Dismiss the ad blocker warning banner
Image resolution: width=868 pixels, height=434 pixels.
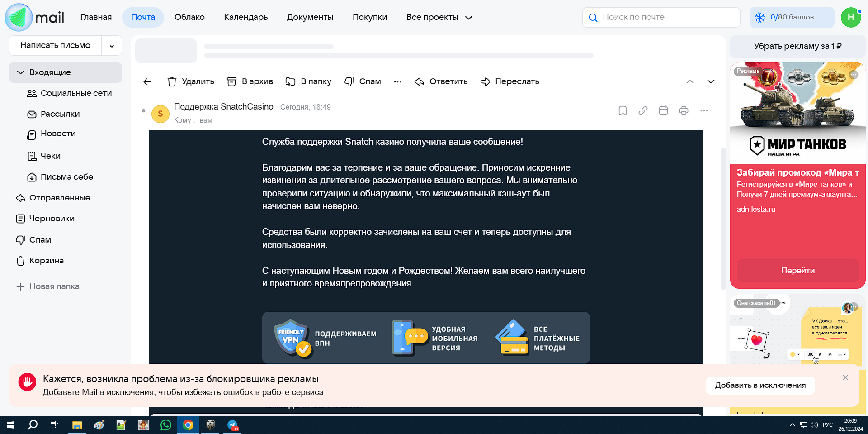845,377
